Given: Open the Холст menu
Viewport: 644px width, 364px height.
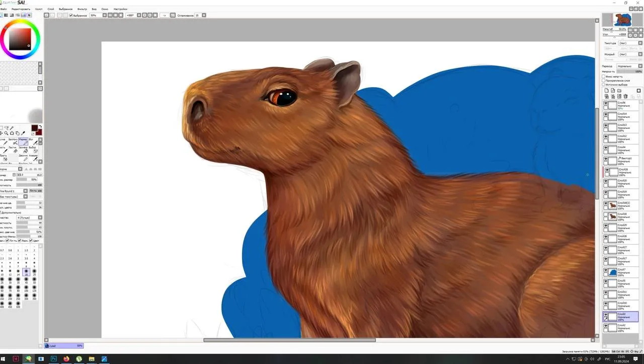Looking at the screenshot, I should tap(39, 9).
